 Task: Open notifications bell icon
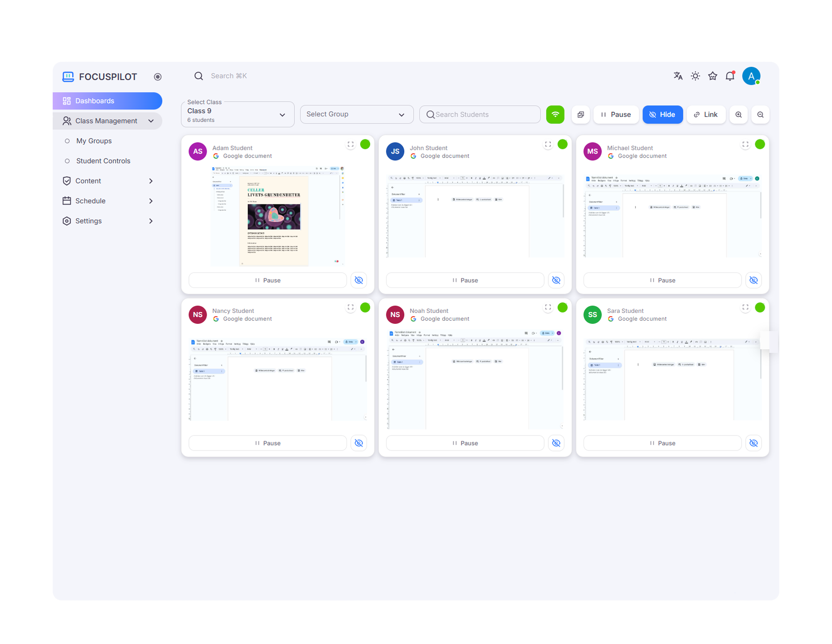tap(729, 76)
